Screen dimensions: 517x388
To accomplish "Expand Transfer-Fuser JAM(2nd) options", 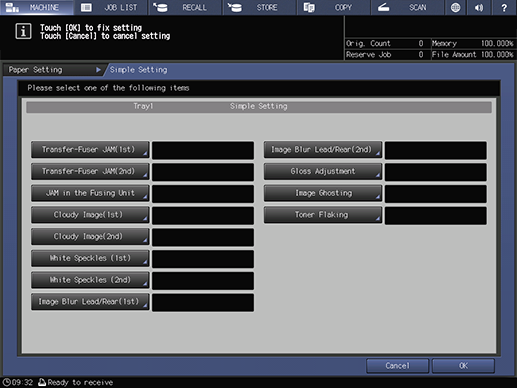I will coord(90,171).
